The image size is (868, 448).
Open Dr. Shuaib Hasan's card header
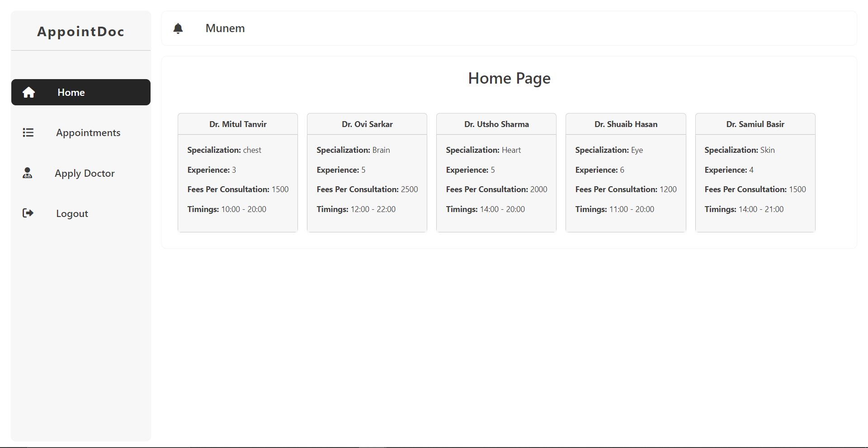coord(626,124)
